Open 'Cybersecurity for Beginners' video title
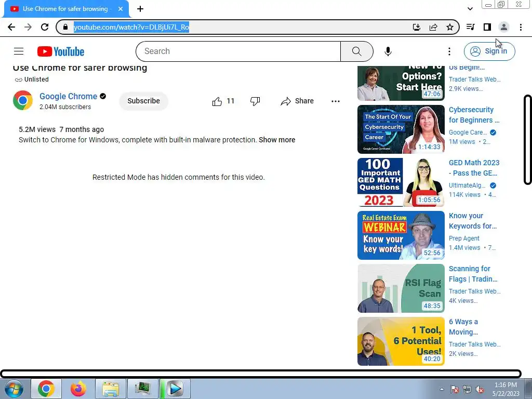The image size is (532, 399). [474, 115]
